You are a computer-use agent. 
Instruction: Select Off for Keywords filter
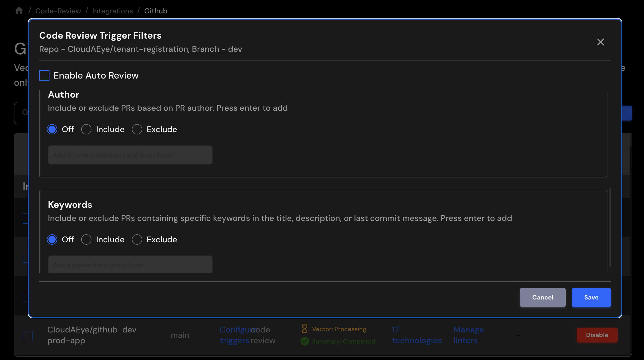coord(52,239)
